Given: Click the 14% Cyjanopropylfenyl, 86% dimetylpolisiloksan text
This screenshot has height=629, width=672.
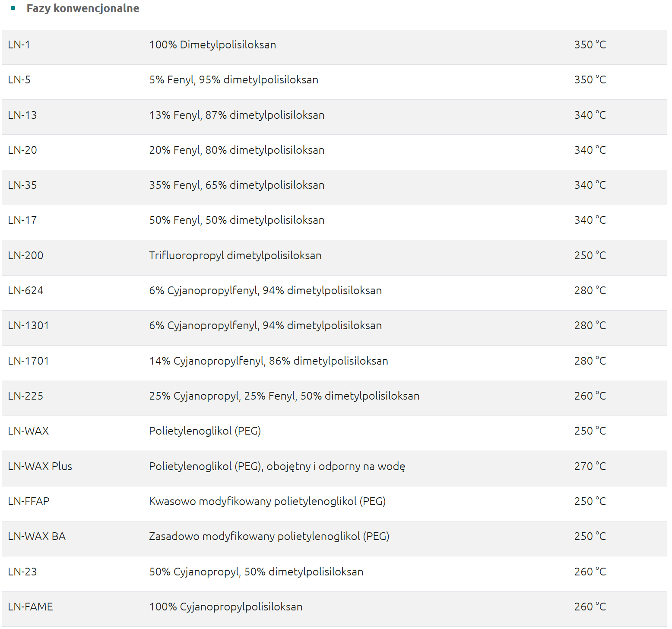Looking at the screenshot, I should tap(268, 361).
